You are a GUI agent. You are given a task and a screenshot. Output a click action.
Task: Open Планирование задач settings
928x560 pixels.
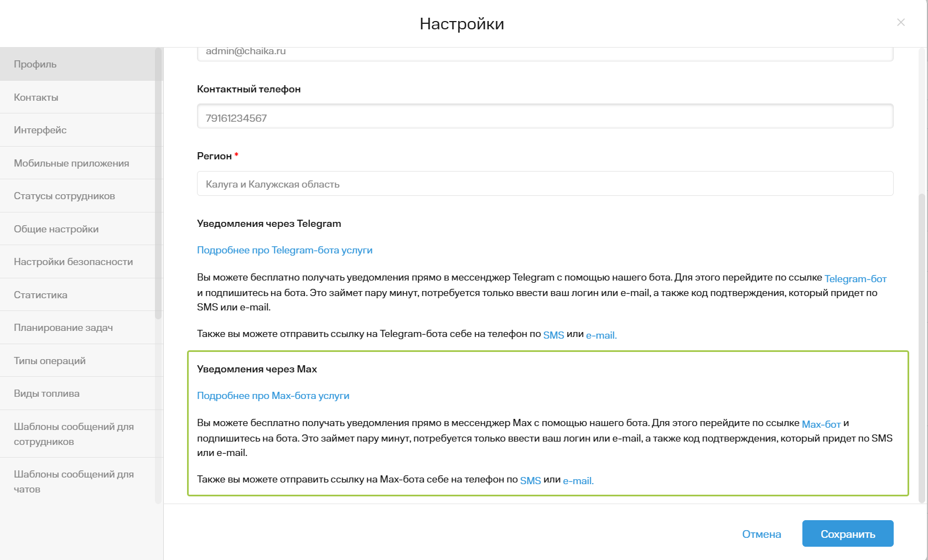point(77,328)
